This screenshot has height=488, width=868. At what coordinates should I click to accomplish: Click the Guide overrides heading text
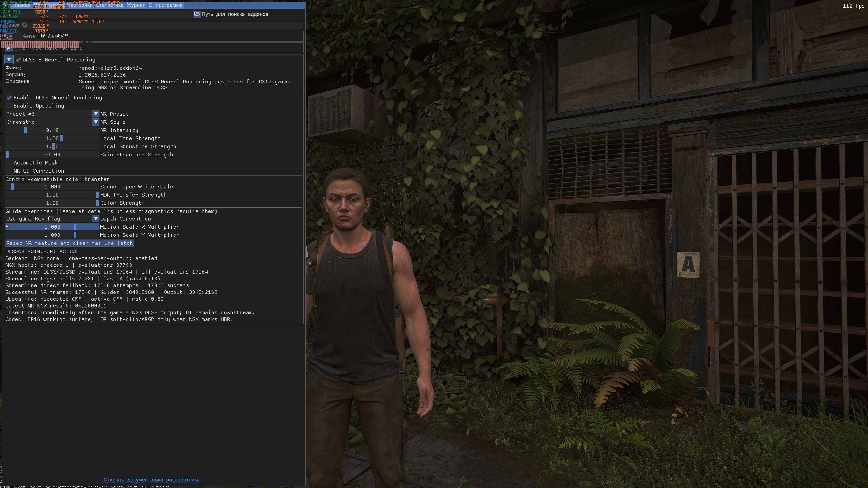[111, 211]
